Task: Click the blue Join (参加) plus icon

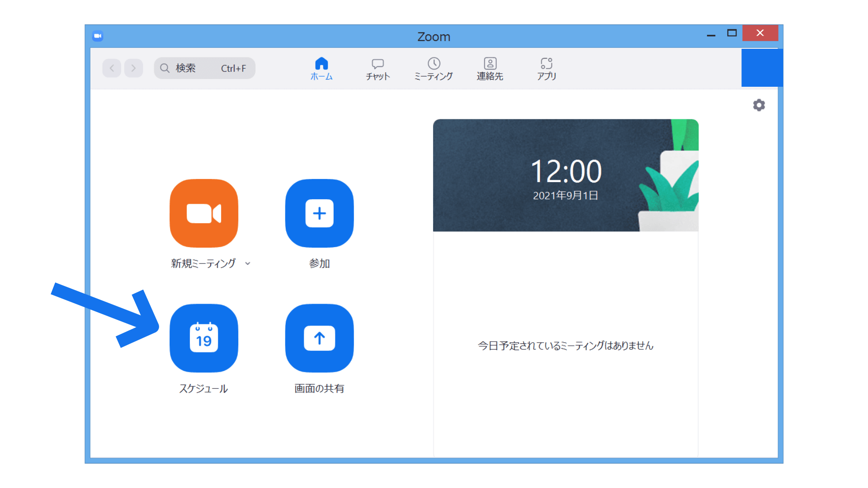Action: (x=319, y=213)
